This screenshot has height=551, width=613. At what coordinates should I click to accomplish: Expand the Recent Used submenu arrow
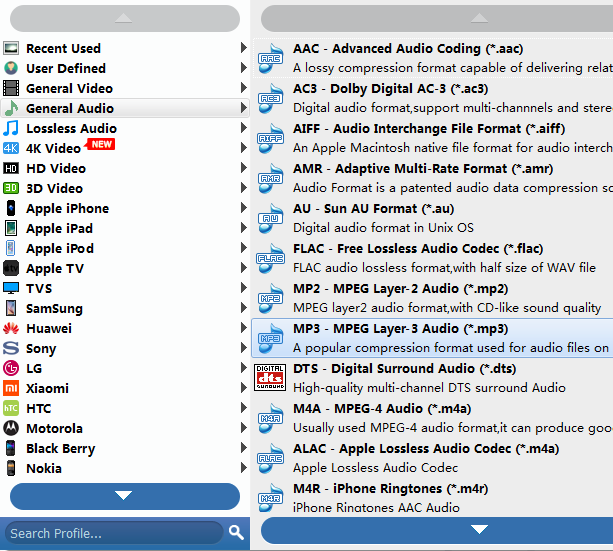pyautogui.click(x=244, y=48)
